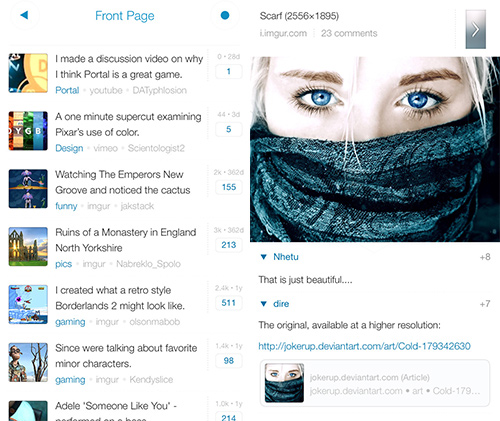Open post 'Ruins of a Monastery in England'

tap(126, 240)
